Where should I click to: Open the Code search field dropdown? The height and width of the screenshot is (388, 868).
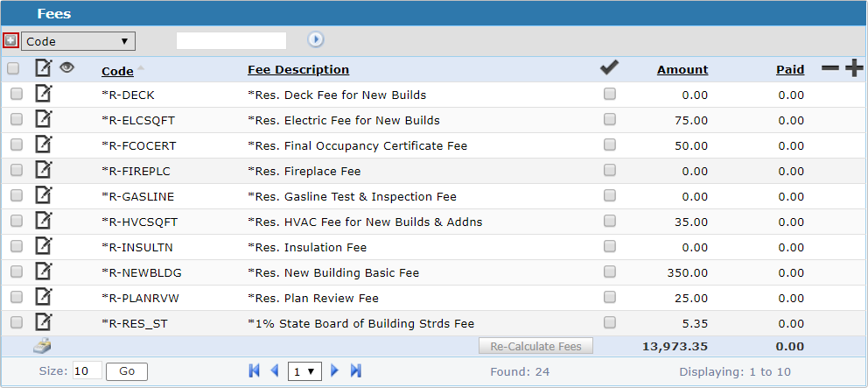[78, 41]
